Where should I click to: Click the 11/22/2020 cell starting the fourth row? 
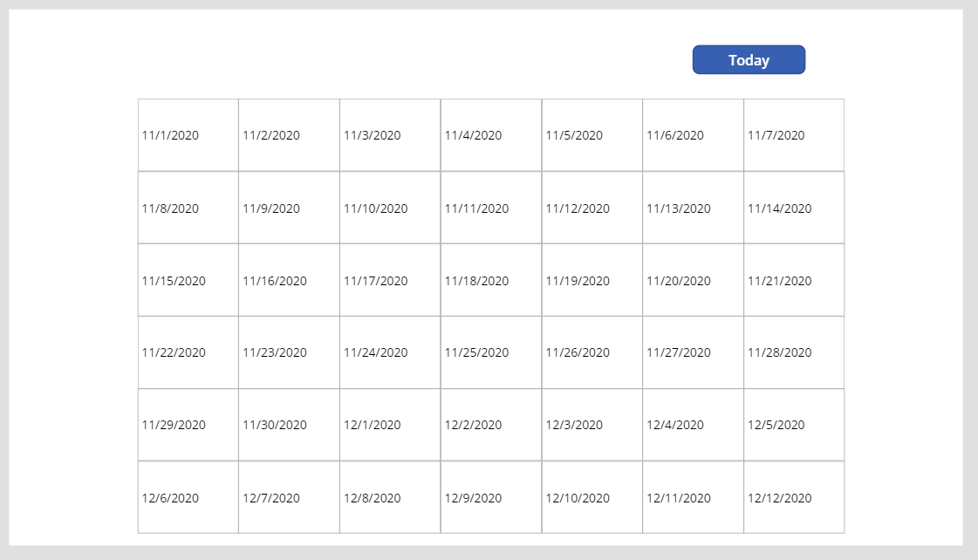[x=187, y=352]
